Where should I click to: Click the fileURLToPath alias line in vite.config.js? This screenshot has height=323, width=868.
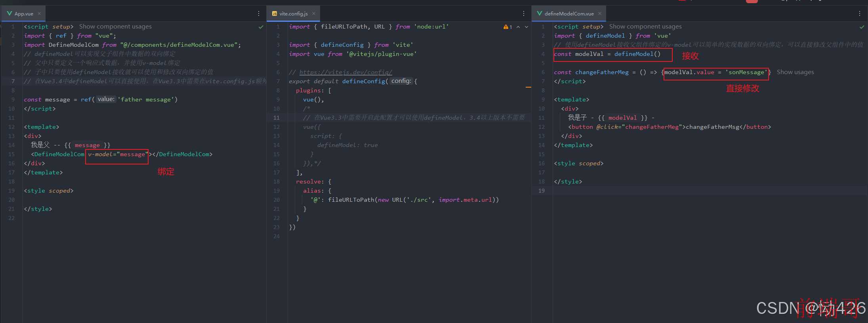coord(404,200)
